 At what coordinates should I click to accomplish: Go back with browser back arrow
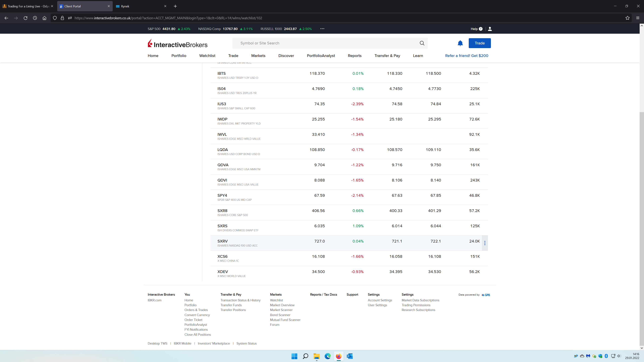[x=6, y=18]
